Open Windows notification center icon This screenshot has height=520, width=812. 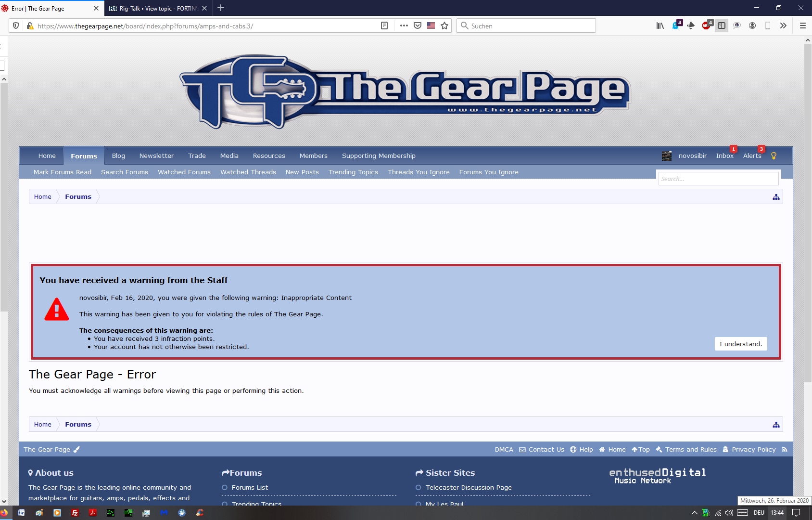click(796, 513)
